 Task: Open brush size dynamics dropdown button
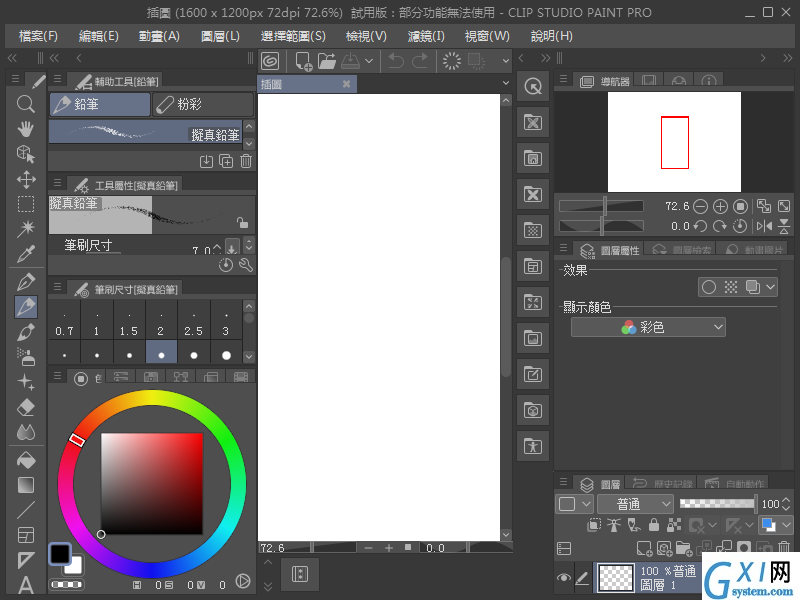pos(232,247)
